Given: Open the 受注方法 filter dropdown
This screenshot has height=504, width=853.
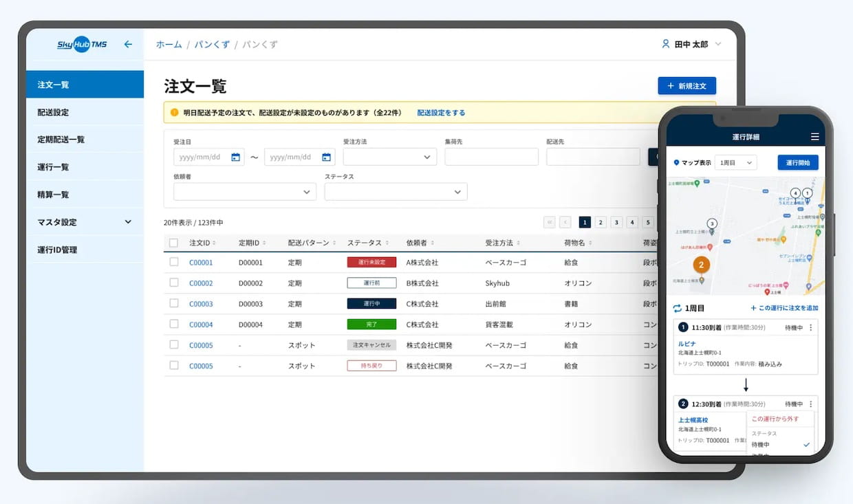Looking at the screenshot, I should [x=390, y=157].
